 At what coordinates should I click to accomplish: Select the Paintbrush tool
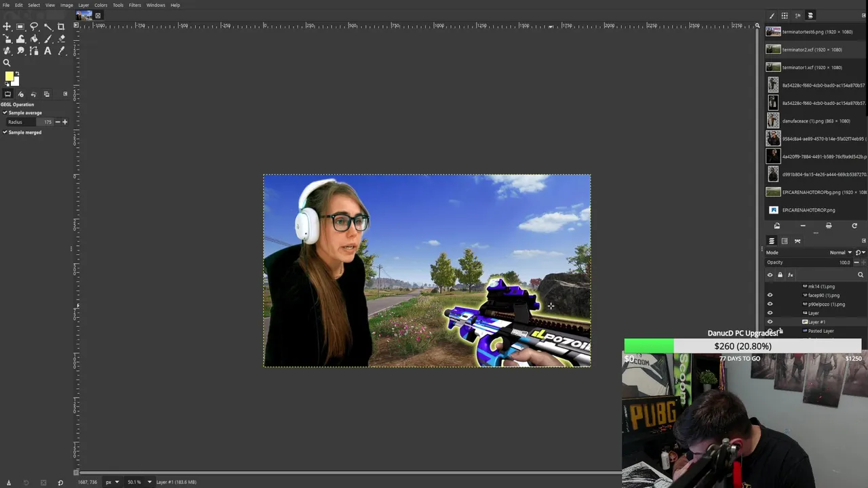(x=47, y=39)
